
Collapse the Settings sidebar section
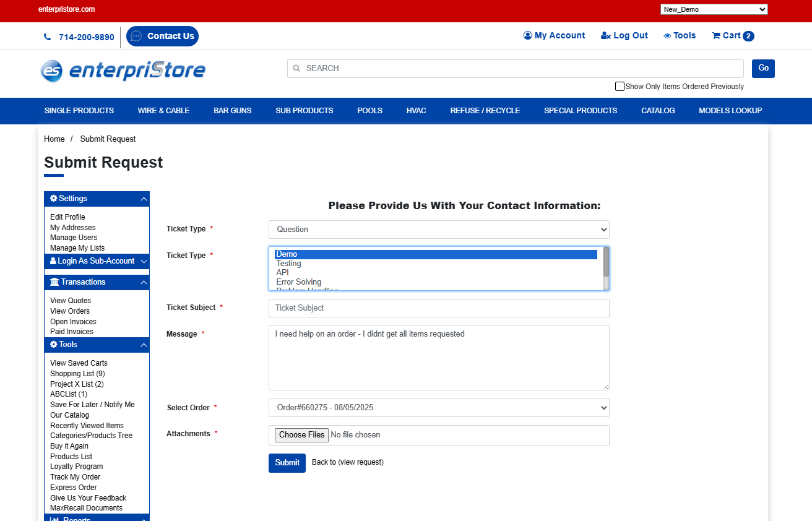click(144, 199)
